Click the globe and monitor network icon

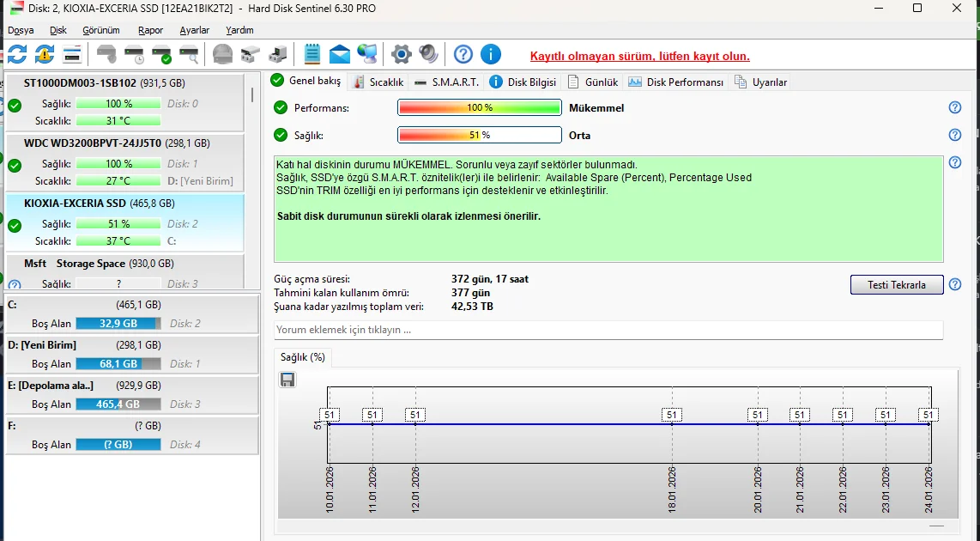pos(367,55)
